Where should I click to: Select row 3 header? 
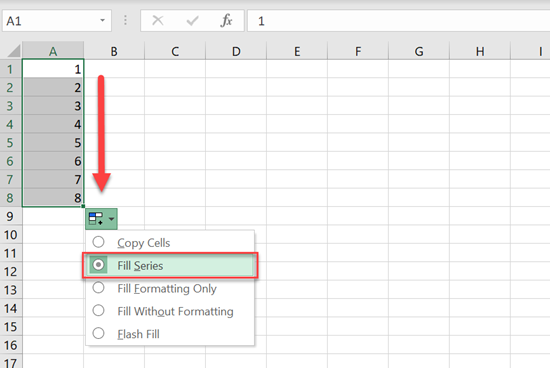[x=11, y=106]
